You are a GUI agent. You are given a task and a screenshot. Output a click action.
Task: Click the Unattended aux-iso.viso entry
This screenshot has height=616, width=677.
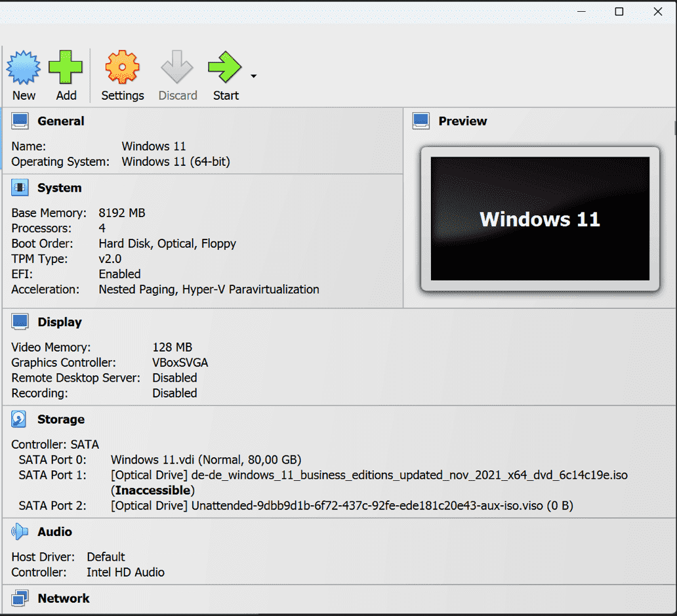[x=342, y=506]
